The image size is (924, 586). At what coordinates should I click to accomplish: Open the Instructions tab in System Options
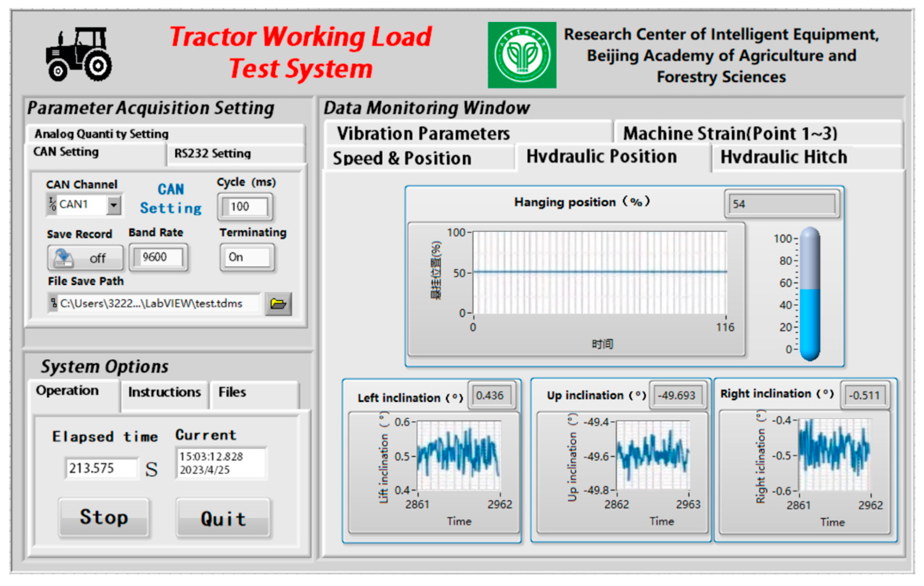click(164, 392)
